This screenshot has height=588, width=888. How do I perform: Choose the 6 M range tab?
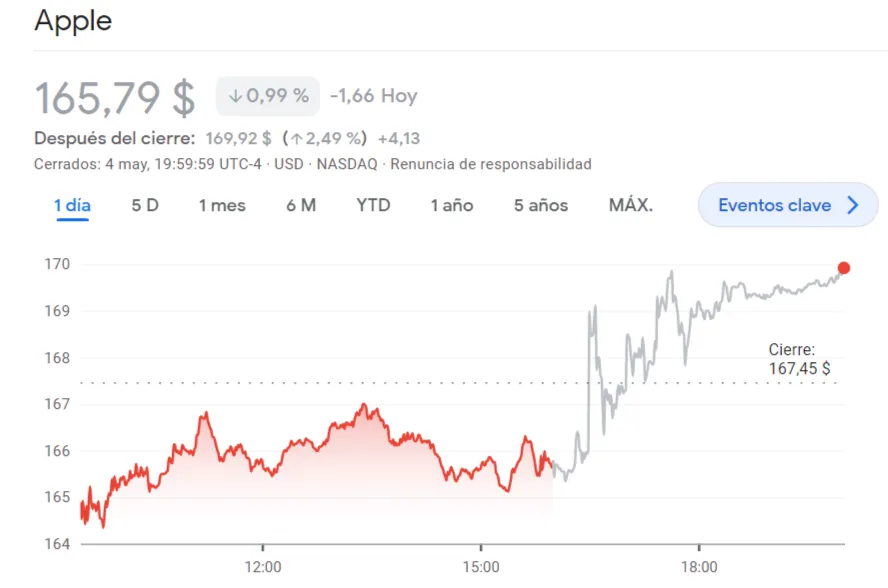point(301,205)
